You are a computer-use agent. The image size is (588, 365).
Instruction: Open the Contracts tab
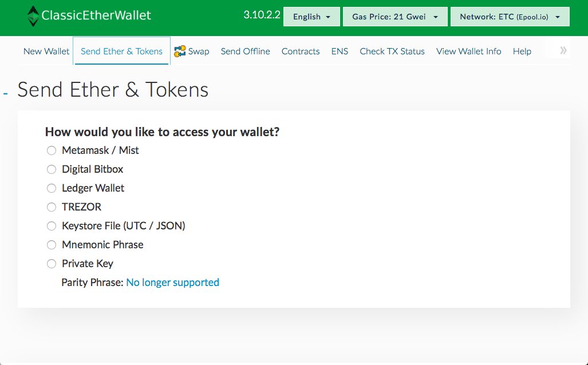[301, 51]
